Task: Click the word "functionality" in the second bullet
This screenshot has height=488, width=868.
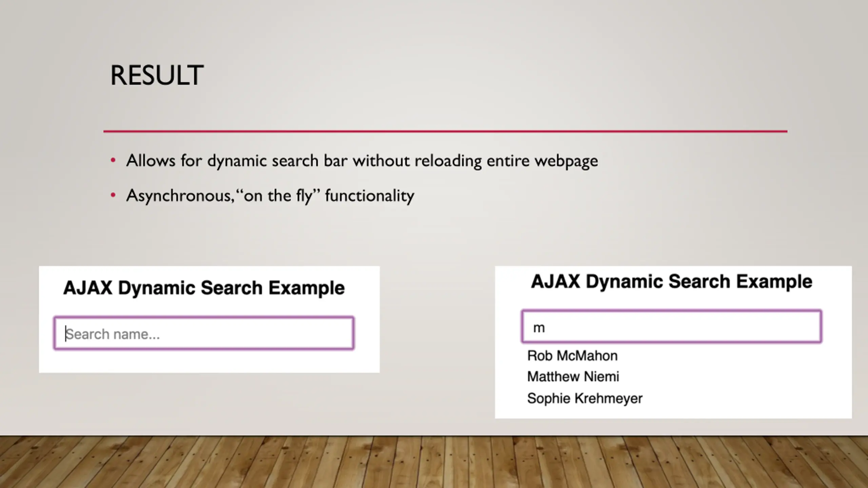Action: pos(370,196)
